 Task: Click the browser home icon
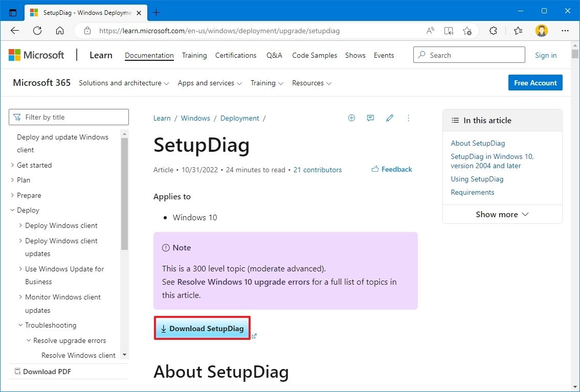coord(60,31)
